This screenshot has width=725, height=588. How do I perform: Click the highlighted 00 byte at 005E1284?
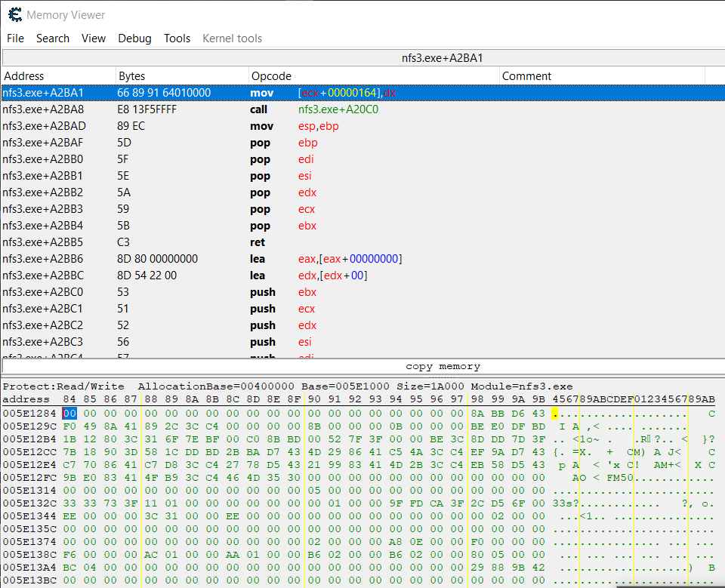tap(69, 414)
